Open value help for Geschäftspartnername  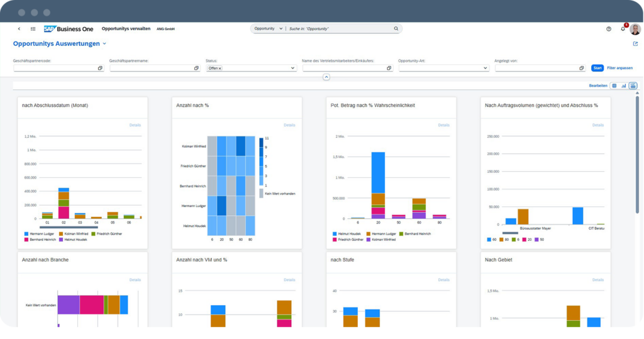(196, 68)
